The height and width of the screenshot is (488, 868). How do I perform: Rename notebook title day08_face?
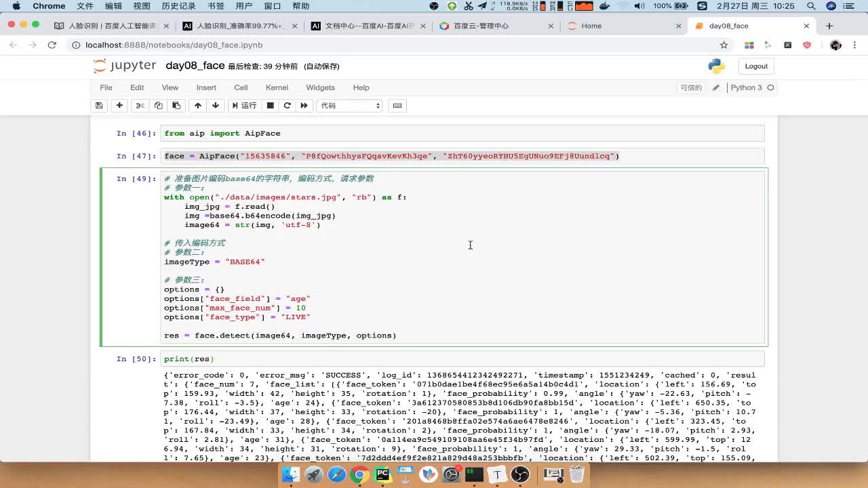click(x=195, y=66)
